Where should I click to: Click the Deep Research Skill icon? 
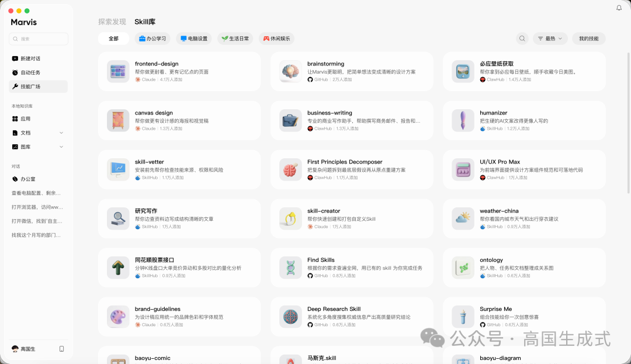pyautogui.click(x=290, y=317)
